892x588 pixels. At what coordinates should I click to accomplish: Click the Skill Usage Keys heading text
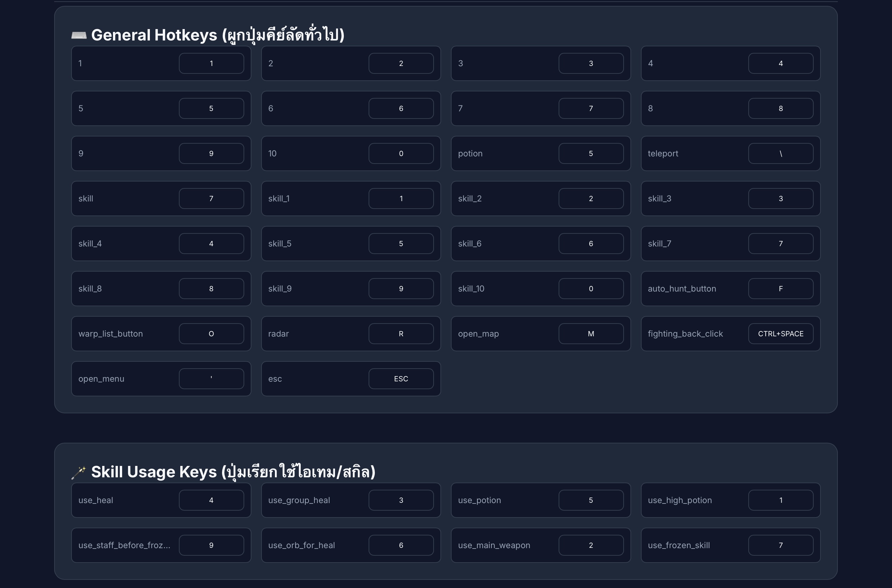pyautogui.click(x=233, y=472)
